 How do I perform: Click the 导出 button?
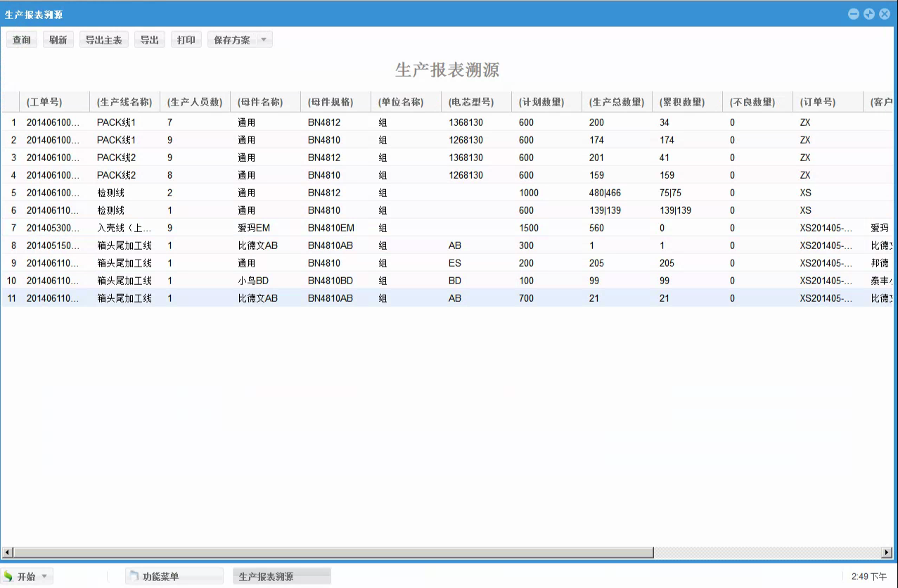coord(150,40)
